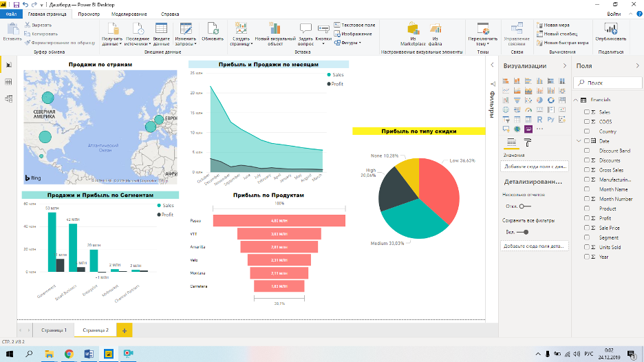This screenshot has height=362, width=644.
Task: Check the Sales field
Action: [587, 111]
